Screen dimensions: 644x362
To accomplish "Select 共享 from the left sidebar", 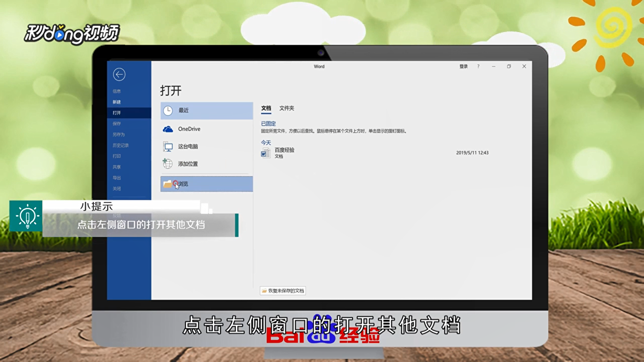I will [x=117, y=167].
